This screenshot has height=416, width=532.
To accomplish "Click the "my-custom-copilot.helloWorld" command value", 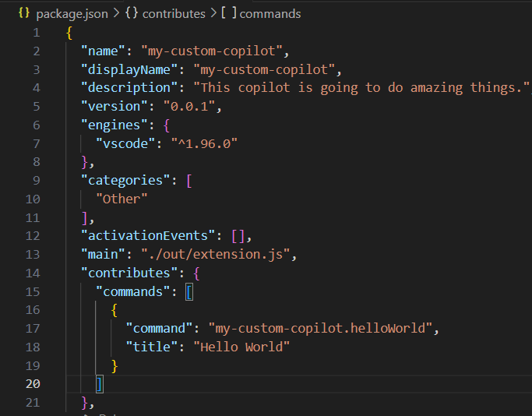I will coord(318,328).
